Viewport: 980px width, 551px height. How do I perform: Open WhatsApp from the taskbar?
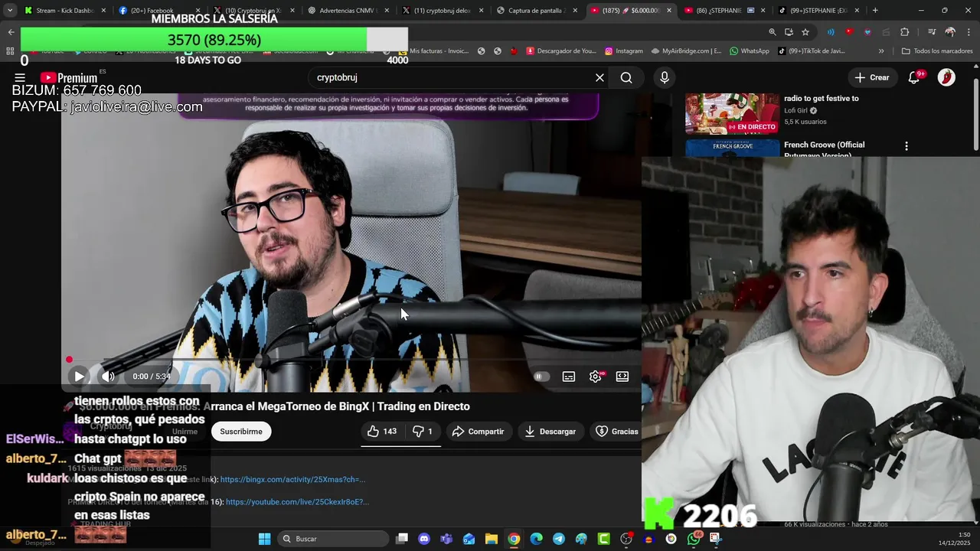pos(693,539)
